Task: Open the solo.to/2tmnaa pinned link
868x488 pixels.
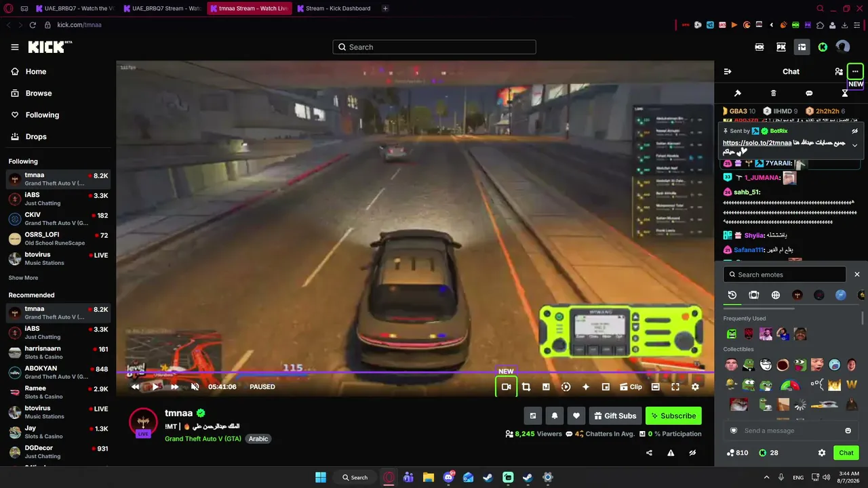Action: pos(757,143)
